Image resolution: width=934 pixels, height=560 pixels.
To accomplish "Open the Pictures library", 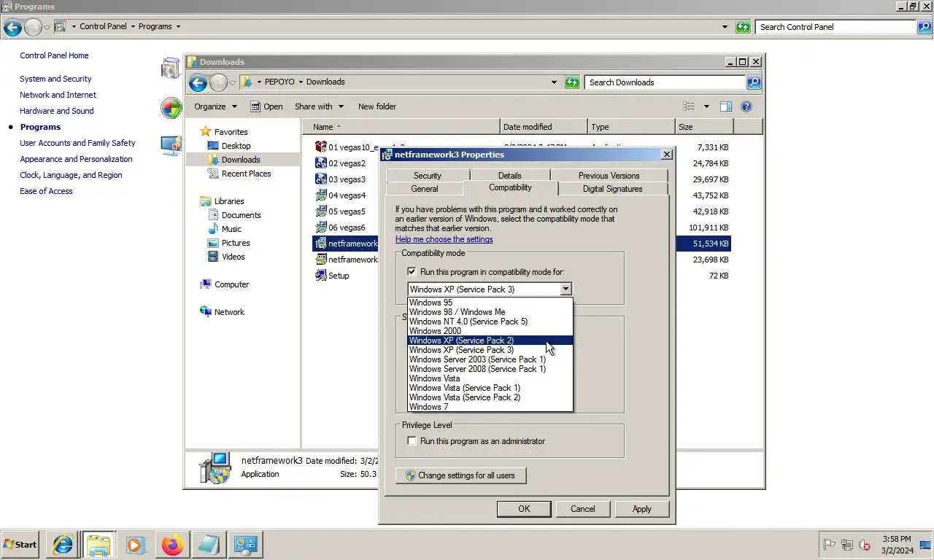I will click(228, 243).
